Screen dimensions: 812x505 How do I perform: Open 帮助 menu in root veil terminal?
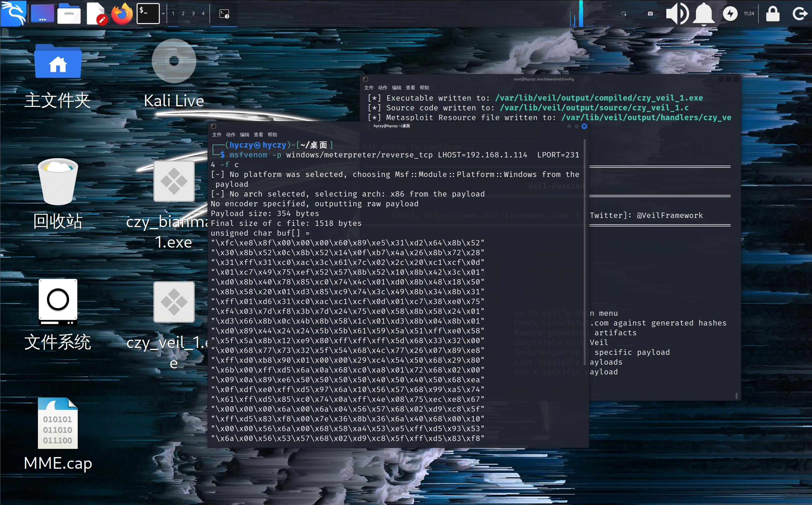tap(425, 87)
